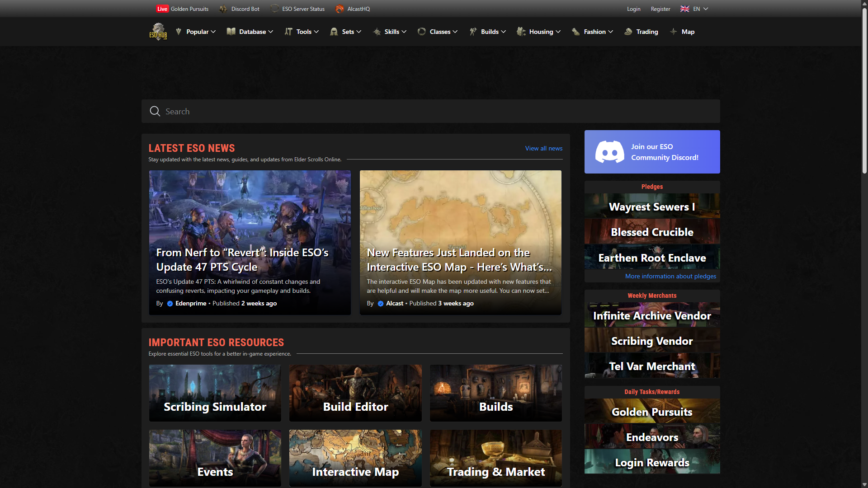Open the Golden Pursuits top bar link

click(x=189, y=9)
